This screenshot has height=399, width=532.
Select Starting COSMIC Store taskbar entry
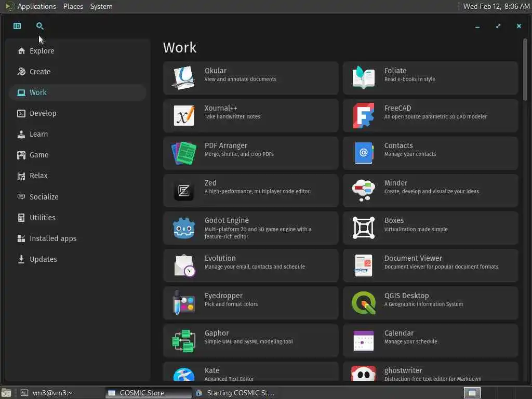[235, 393]
